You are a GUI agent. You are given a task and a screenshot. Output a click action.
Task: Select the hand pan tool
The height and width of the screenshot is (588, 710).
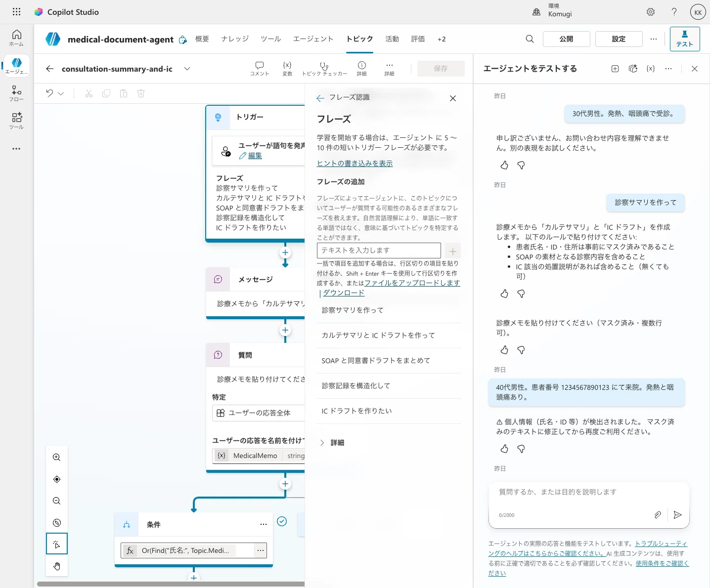pyautogui.click(x=57, y=566)
